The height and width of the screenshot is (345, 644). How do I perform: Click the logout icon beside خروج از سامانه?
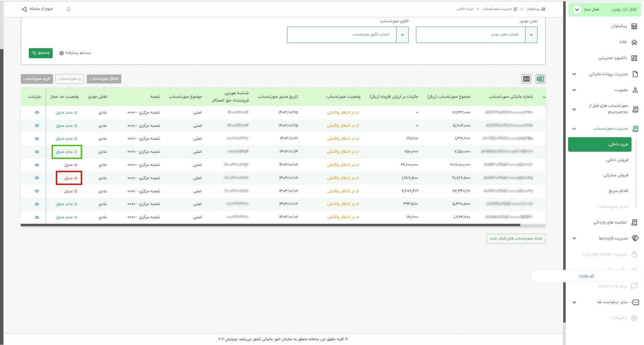point(24,9)
